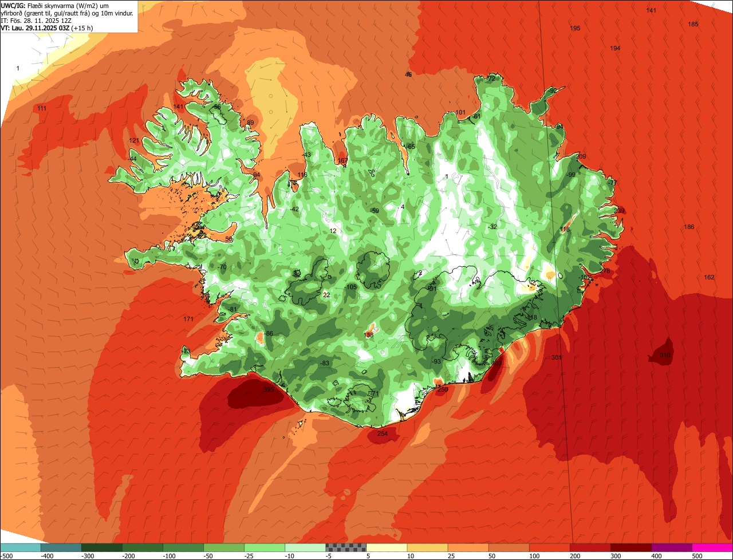Viewport: 733px width, 560px height.
Task: Select the checkered -5 to 5 legend swatch
Action: click(x=346, y=547)
